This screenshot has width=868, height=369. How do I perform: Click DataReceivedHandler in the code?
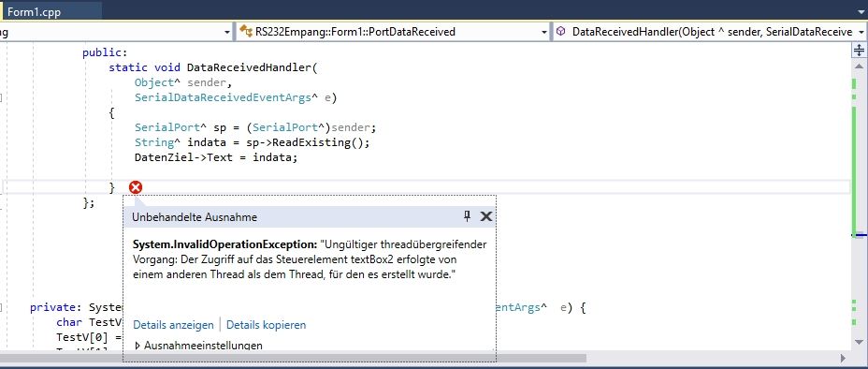coord(250,67)
